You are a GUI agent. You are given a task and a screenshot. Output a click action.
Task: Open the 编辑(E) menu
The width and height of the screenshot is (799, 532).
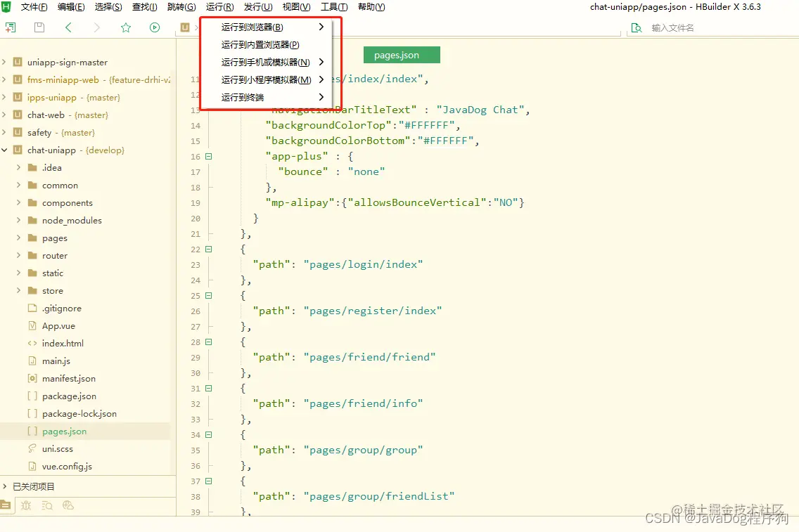coord(71,6)
